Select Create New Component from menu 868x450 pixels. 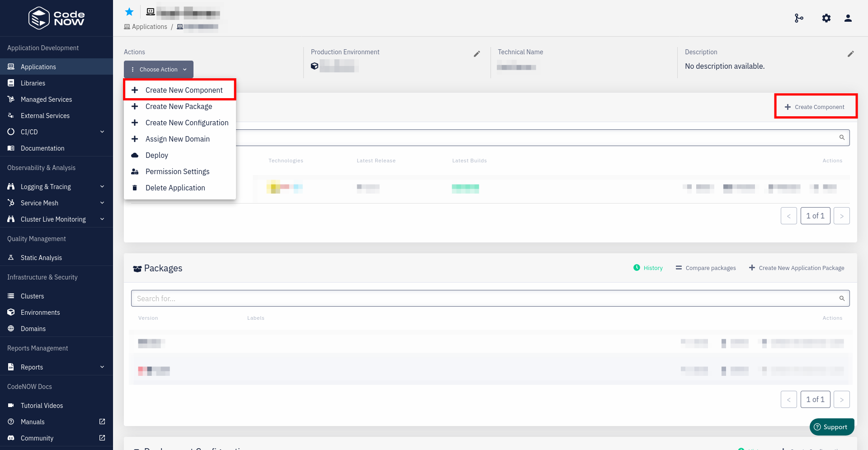180,90
